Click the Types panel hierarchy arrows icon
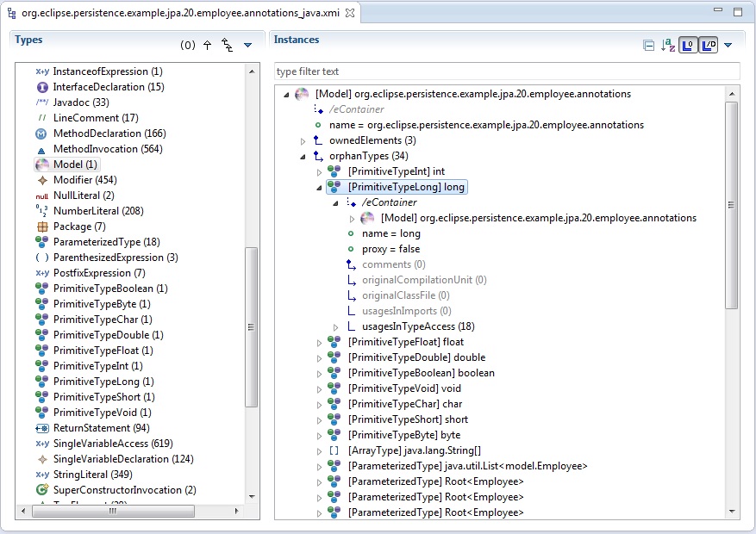 click(227, 46)
